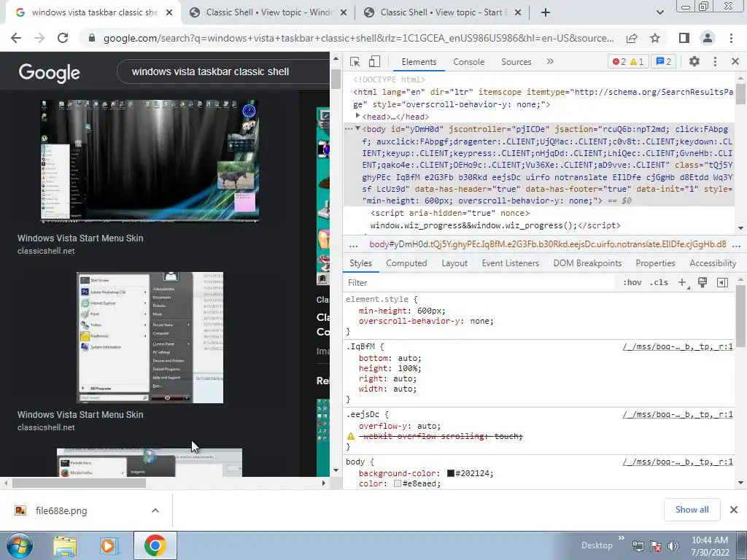Open the body rule source link
The image size is (747, 560).
pos(678,462)
